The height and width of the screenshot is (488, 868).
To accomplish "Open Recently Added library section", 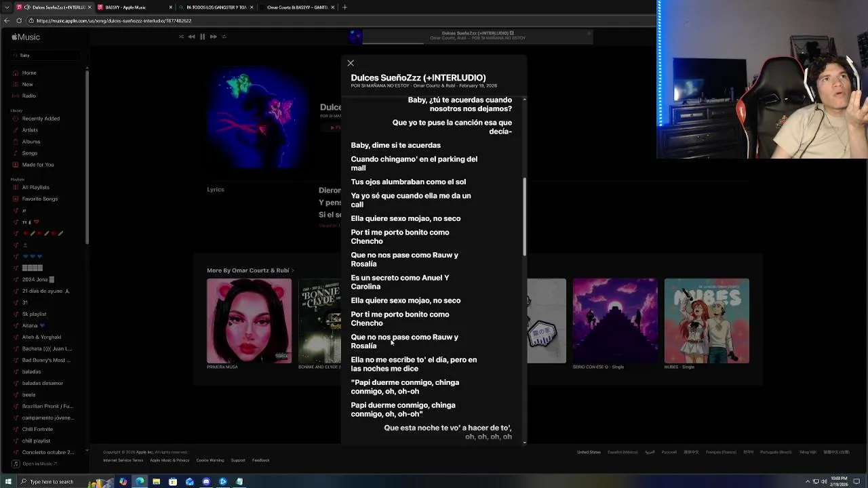I will [x=41, y=119].
